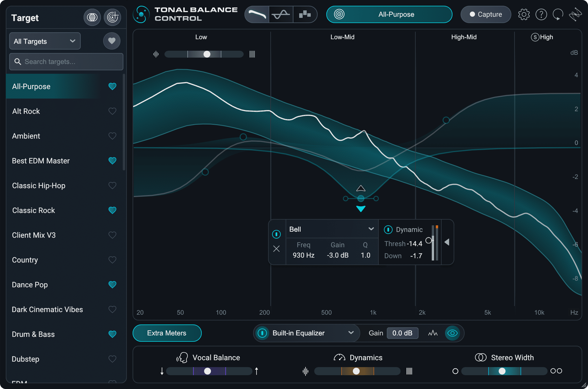
Task: Open the Help question mark icon
Action: click(541, 14)
